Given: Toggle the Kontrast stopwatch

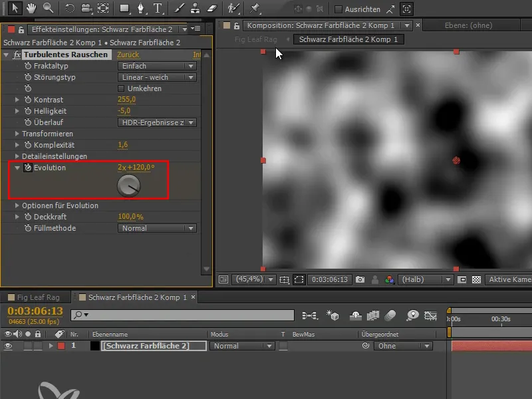Looking at the screenshot, I should click(28, 100).
